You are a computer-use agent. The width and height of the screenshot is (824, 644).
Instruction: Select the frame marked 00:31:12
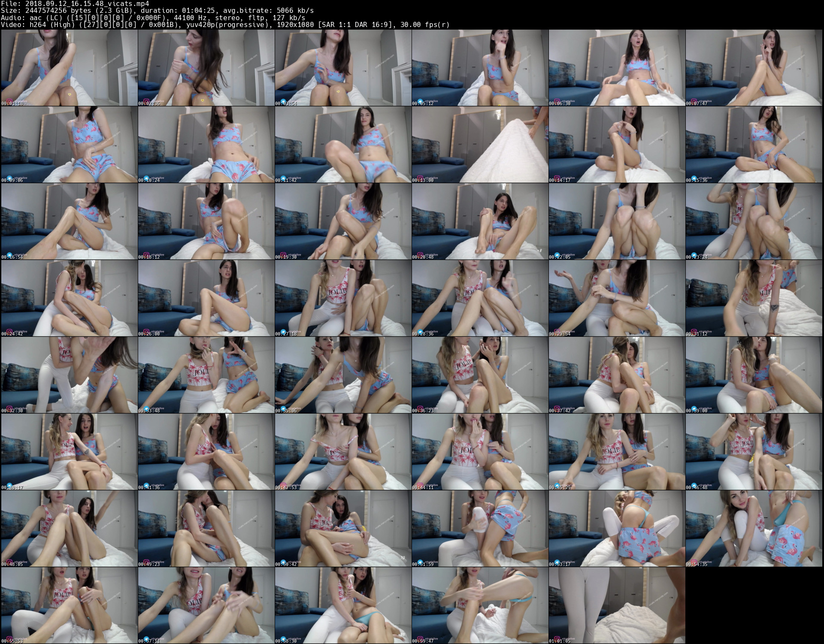pyautogui.click(x=754, y=298)
